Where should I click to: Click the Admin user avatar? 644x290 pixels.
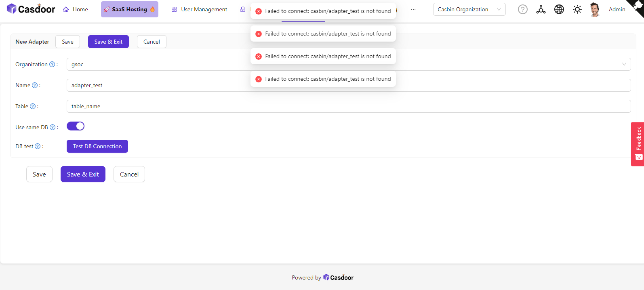(x=594, y=9)
